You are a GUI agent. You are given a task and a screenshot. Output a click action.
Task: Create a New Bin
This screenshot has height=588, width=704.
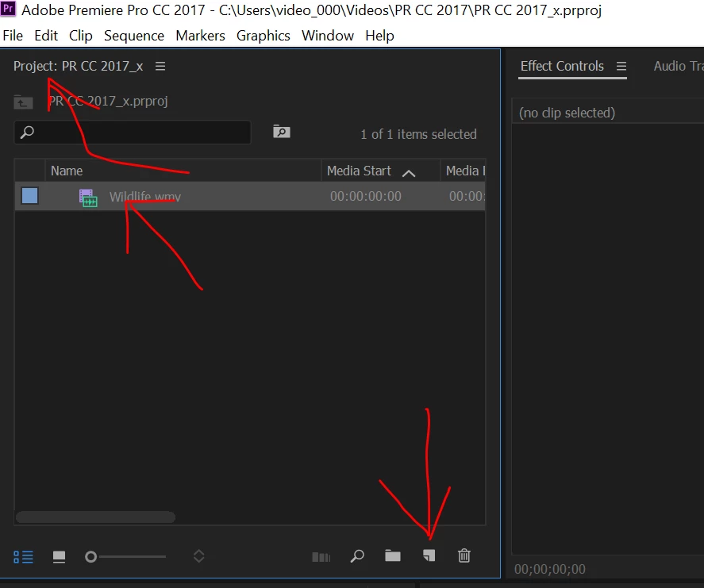pos(392,555)
